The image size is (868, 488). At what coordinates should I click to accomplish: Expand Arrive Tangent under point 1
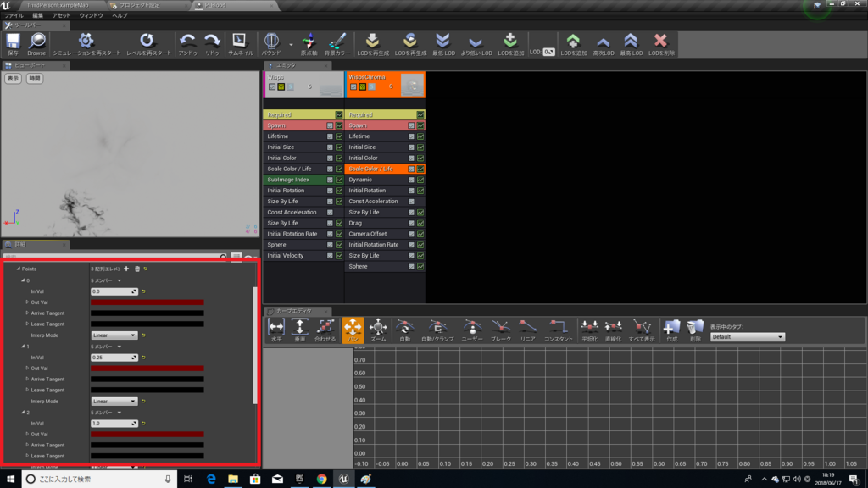(x=27, y=379)
